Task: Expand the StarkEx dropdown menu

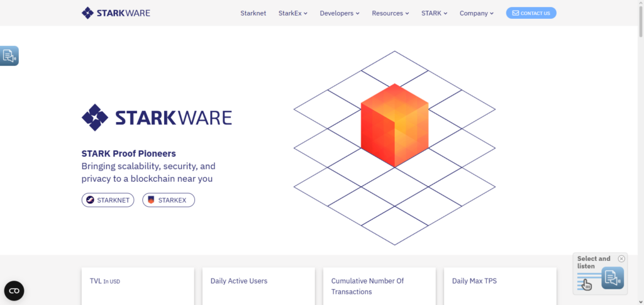Action: coord(293,13)
